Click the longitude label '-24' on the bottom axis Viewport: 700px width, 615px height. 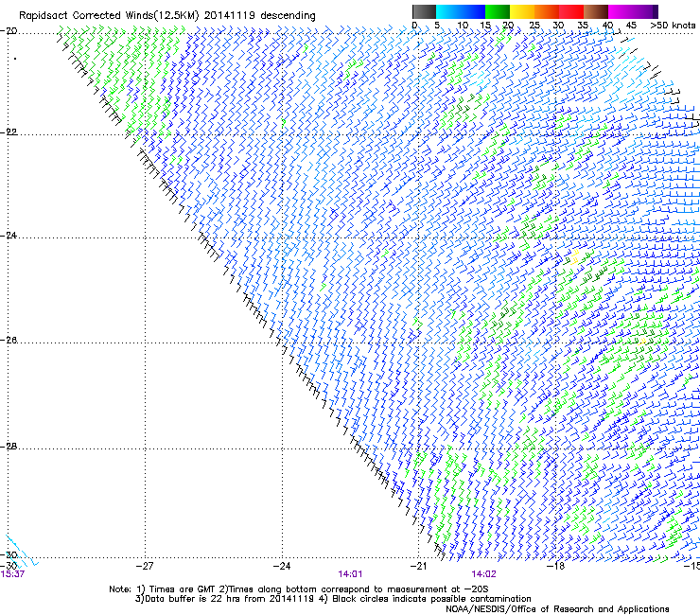(282, 566)
